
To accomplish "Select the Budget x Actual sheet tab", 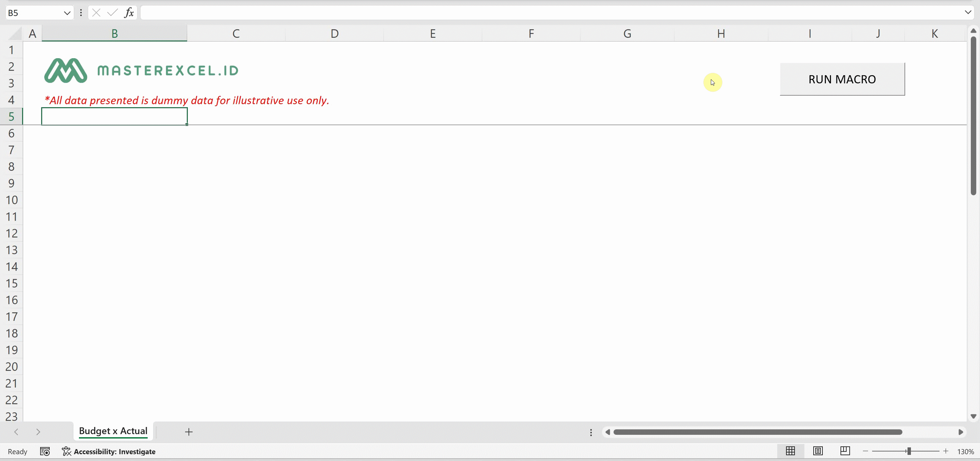I will click(113, 431).
